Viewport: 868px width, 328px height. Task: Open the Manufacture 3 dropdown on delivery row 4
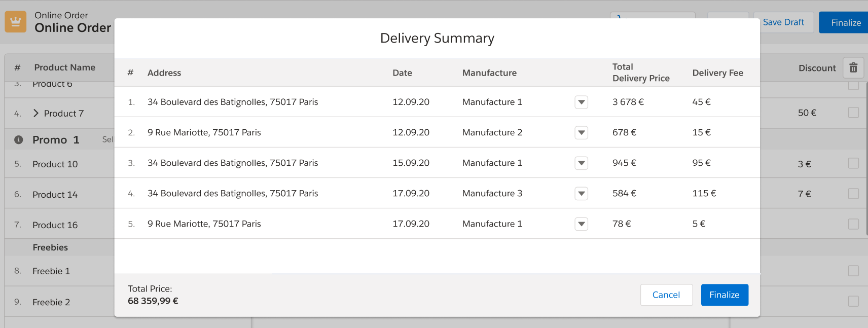pyautogui.click(x=581, y=193)
